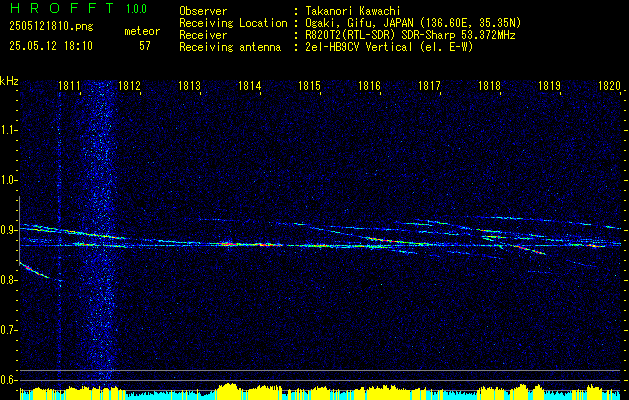
Task: Click the 1811 time marker
Action: (69, 85)
